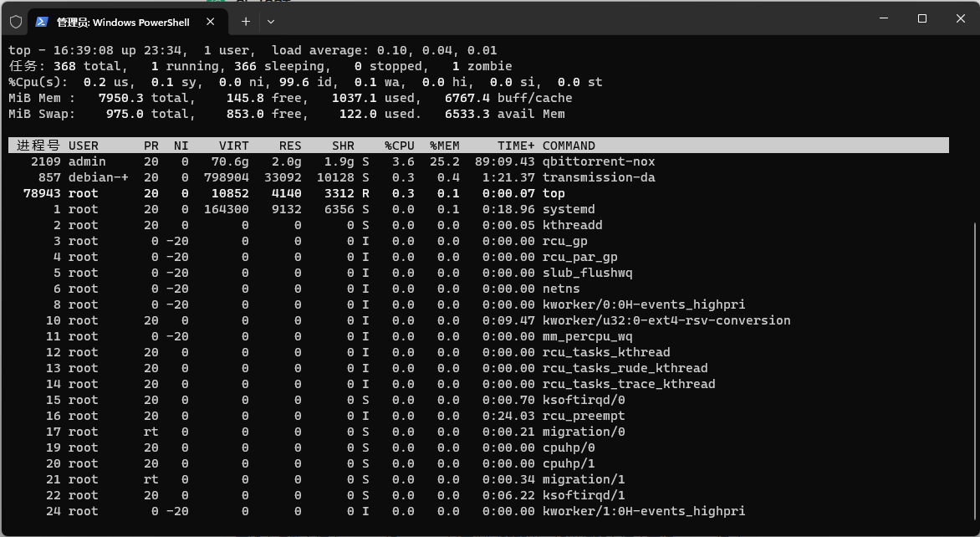Click the %MEM column header
Screen dimensions: 980x537
click(x=444, y=146)
